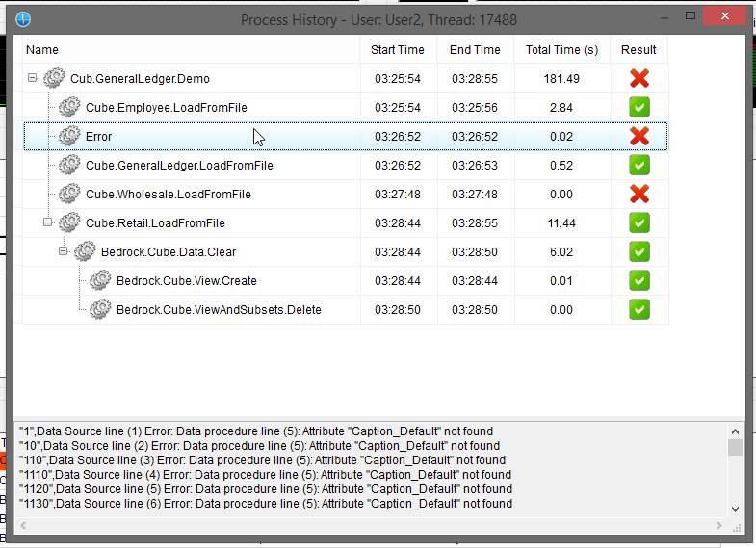This screenshot has width=756, height=548.
Task: Click the Total Time (s) column header
Action: 560,50
